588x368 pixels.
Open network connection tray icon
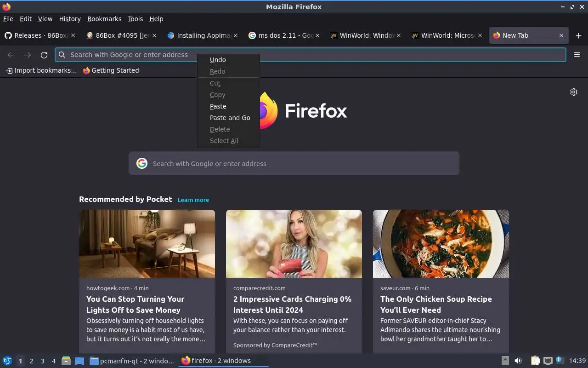[x=548, y=361]
